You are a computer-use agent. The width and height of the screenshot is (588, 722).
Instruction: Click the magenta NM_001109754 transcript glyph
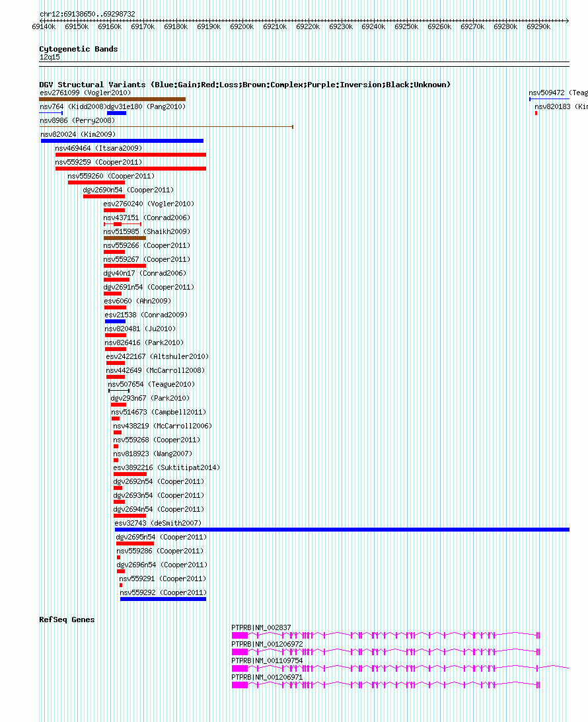pos(400,668)
